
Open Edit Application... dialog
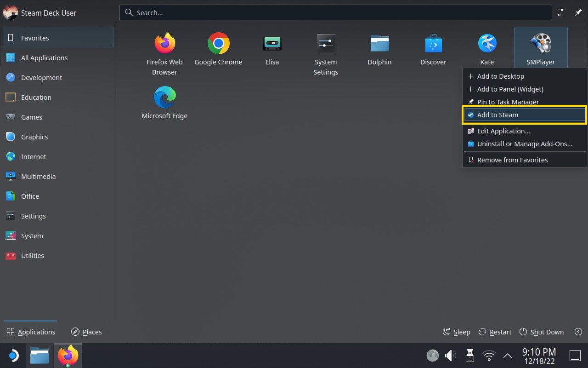tap(525, 131)
